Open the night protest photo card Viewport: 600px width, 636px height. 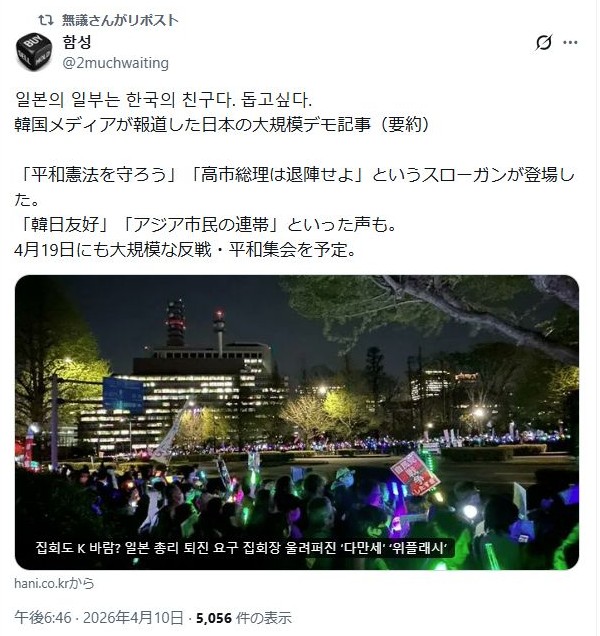pos(297,422)
